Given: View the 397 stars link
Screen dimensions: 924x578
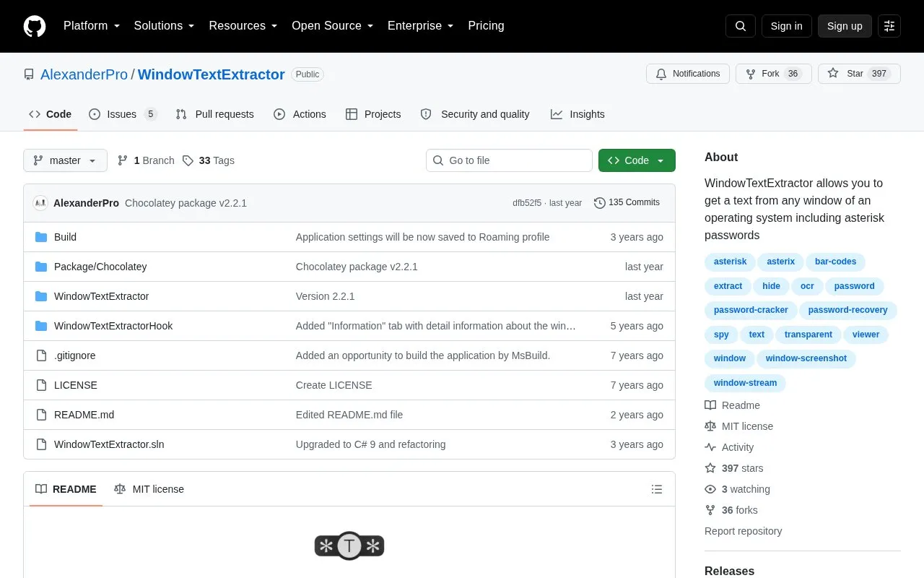Looking at the screenshot, I should (x=733, y=468).
